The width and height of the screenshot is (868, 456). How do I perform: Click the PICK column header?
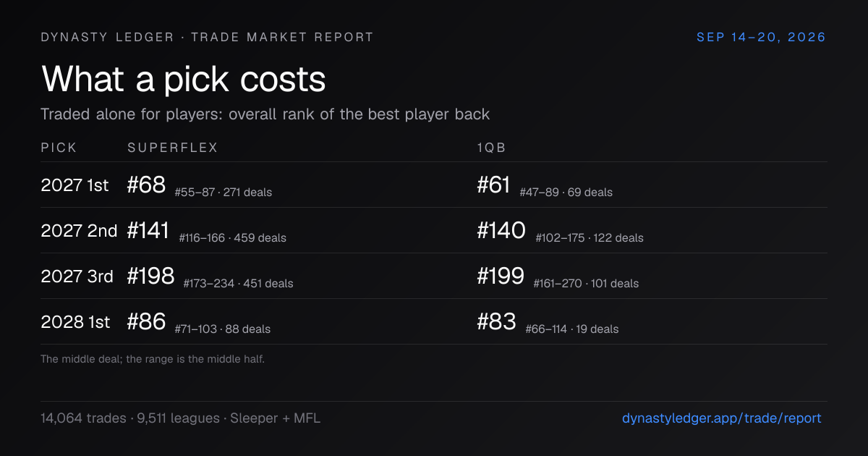(x=59, y=148)
